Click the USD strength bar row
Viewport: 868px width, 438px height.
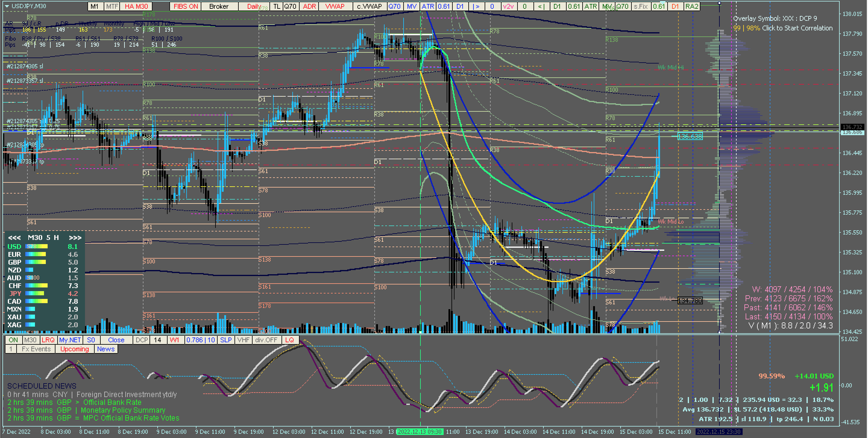pyautogui.click(x=37, y=247)
